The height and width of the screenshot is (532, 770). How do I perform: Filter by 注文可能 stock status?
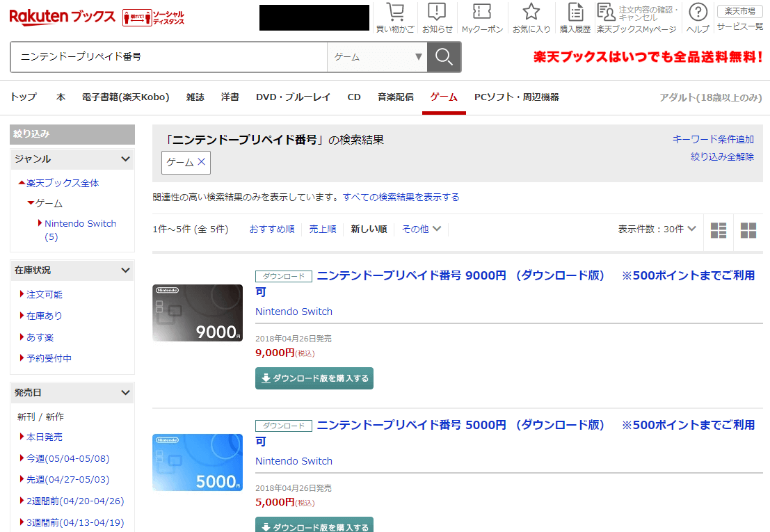point(45,294)
